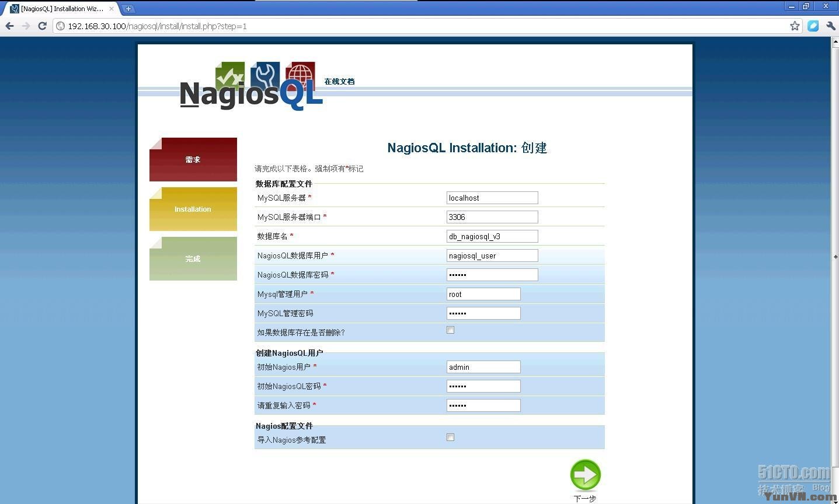Click the green next-step arrow icon
The image size is (839, 504).
(585, 475)
